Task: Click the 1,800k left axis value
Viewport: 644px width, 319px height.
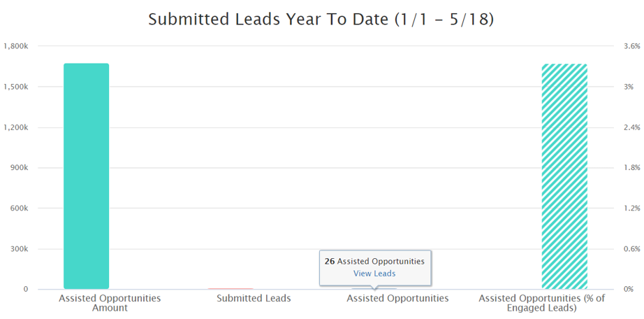Action: coord(16,46)
